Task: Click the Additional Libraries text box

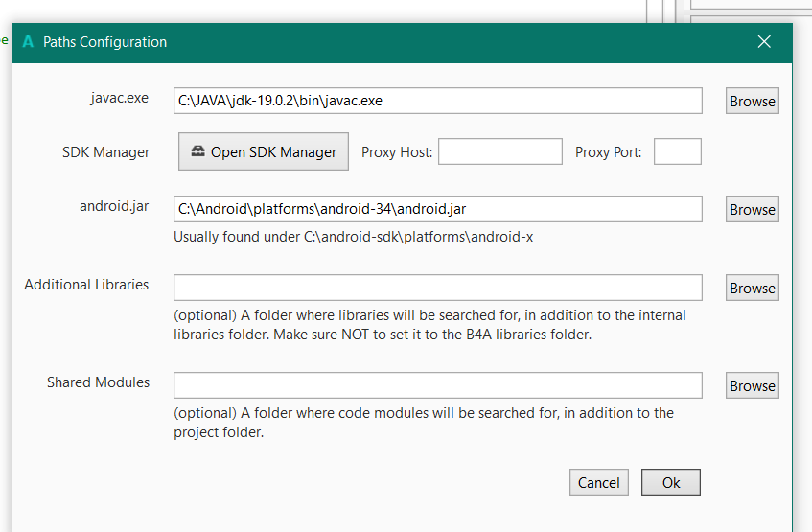Action: coord(437,288)
